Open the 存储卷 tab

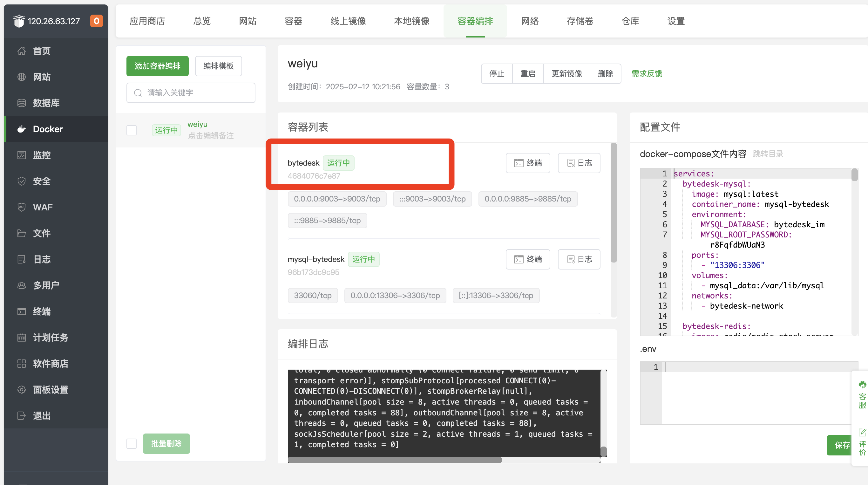580,21
